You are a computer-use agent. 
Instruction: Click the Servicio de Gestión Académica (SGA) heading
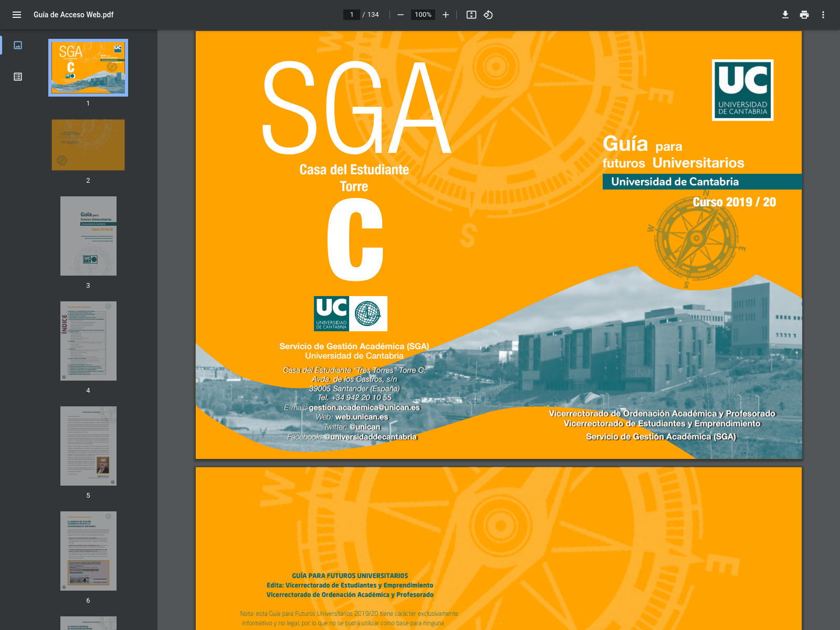[x=354, y=346]
